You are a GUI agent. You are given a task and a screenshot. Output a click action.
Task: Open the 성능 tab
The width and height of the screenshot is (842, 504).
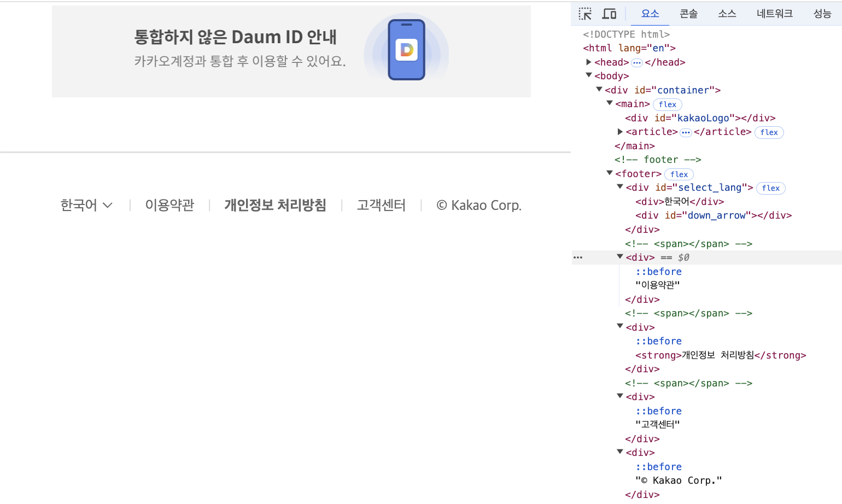[x=822, y=14]
